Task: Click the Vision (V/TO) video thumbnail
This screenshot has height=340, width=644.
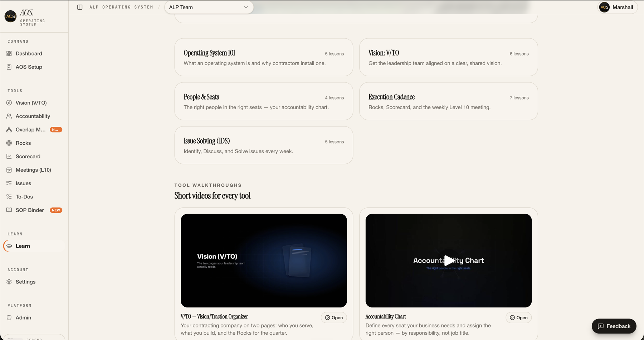Action: tap(264, 260)
